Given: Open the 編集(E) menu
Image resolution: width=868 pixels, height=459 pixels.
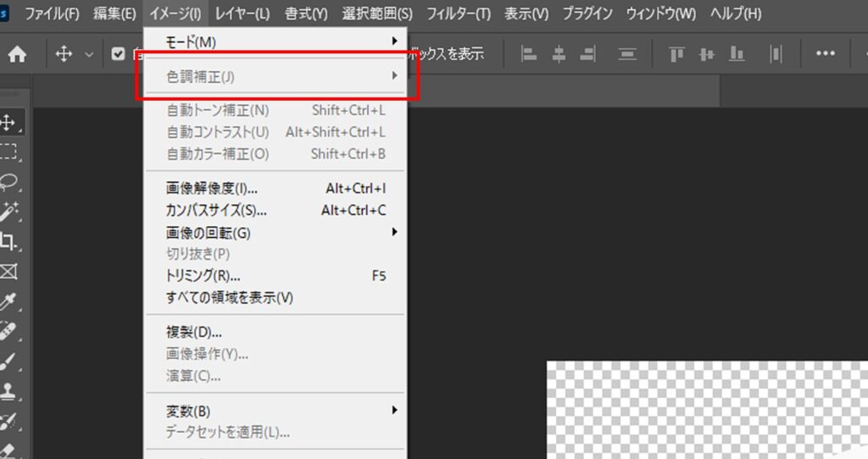Looking at the screenshot, I should pyautogui.click(x=114, y=14).
